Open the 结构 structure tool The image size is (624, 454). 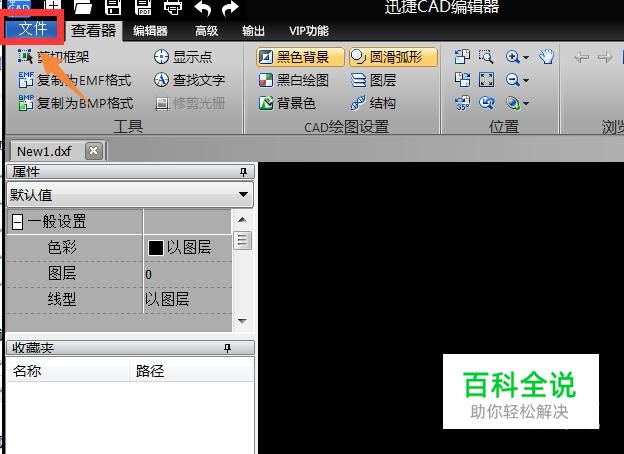373,103
